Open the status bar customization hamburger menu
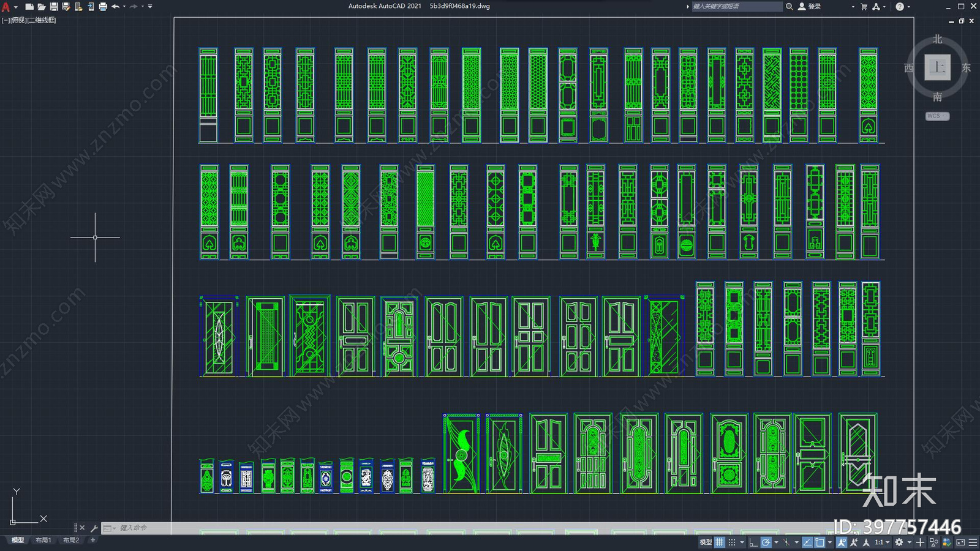Screen dimensions: 980x551 (973, 542)
